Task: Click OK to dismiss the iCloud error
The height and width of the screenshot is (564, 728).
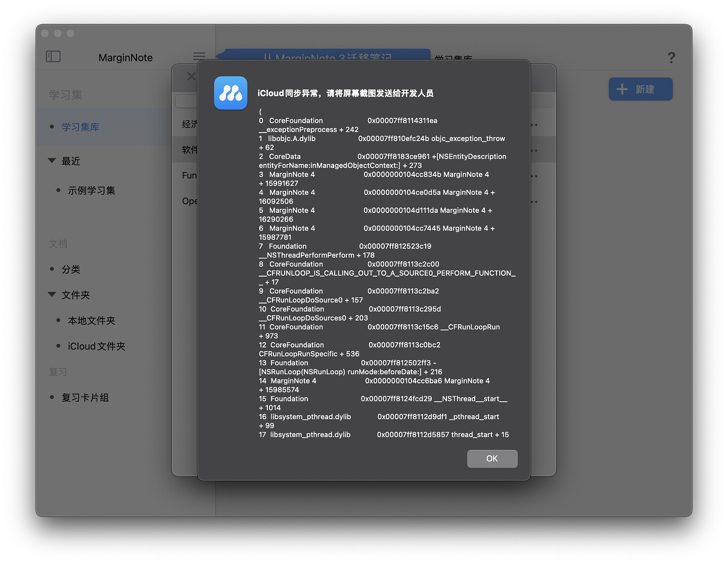Action: (492, 458)
